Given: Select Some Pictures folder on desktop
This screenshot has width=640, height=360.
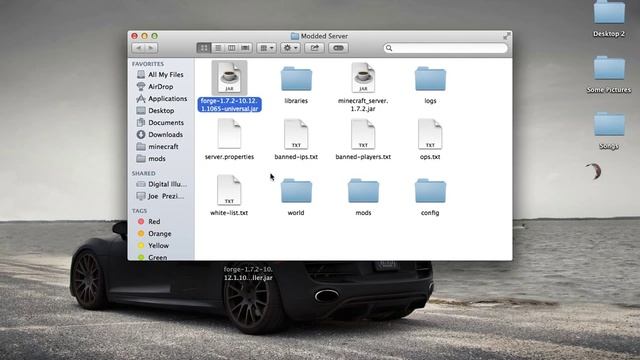Looking at the screenshot, I should (609, 68).
